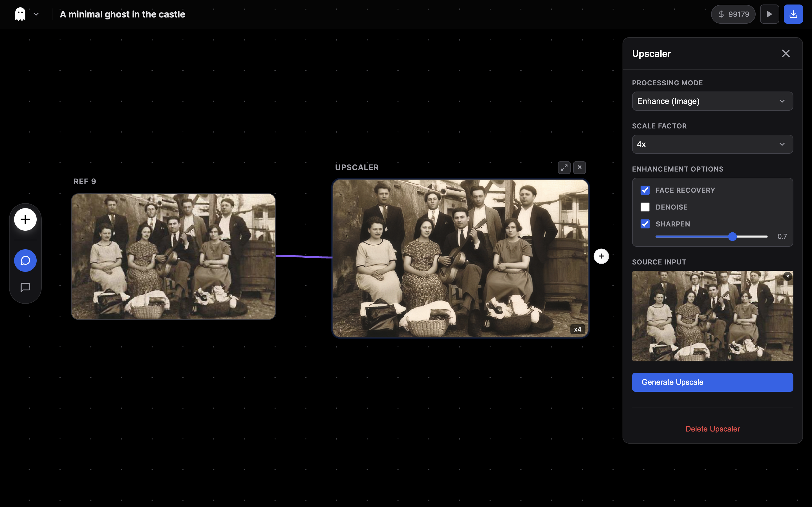Click the plus connector beside Upscaler node
Image resolution: width=812 pixels, height=507 pixels.
click(x=601, y=256)
